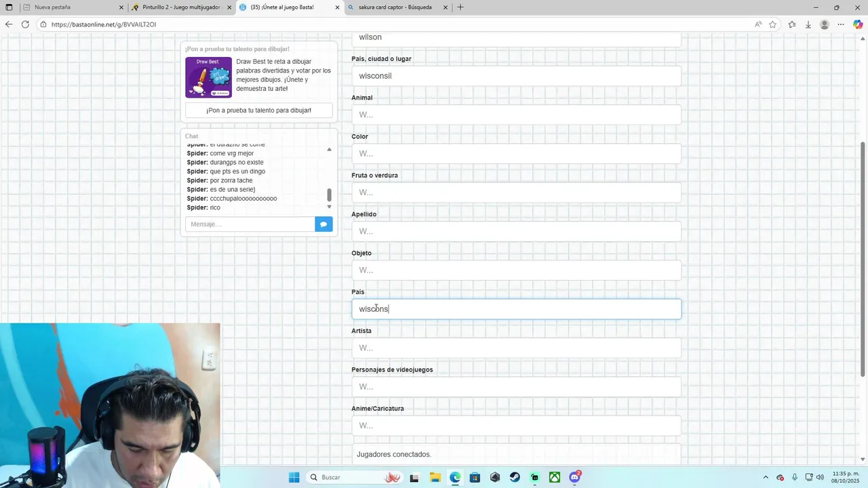The image size is (868, 488).
Task: Send the chat message with blue button
Action: click(x=323, y=224)
